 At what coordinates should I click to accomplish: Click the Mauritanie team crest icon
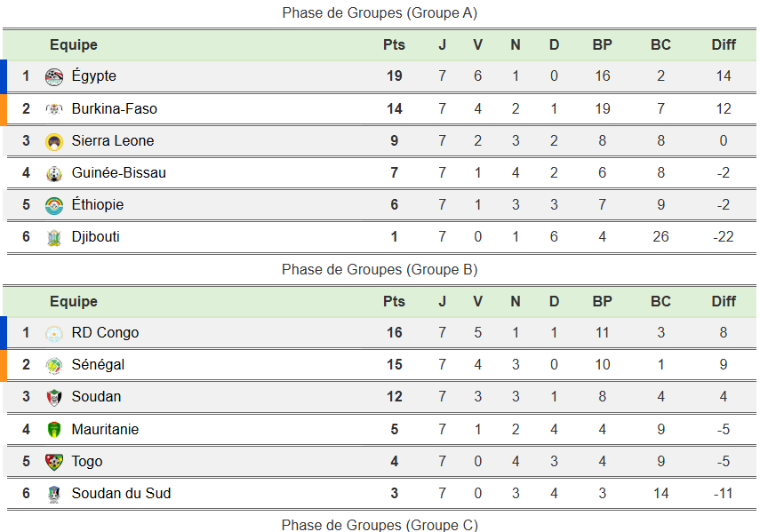coord(54,430)
